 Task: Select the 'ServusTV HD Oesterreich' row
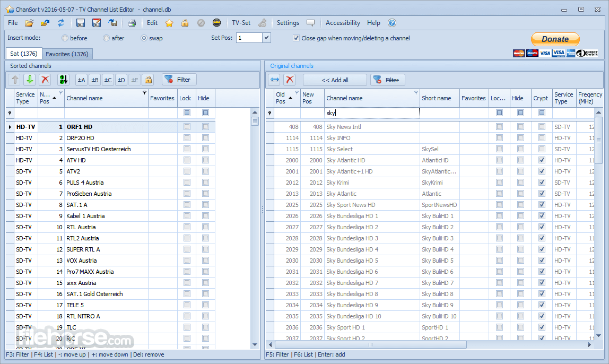(110, 149)
